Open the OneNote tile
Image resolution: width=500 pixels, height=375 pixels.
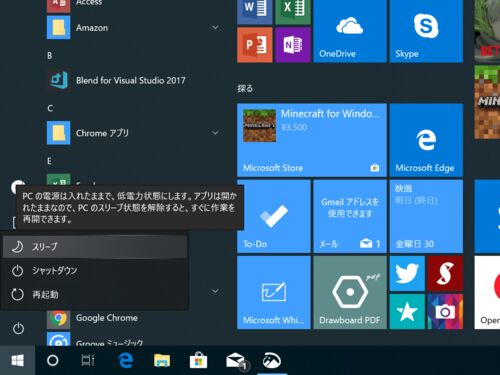(293, 45)
